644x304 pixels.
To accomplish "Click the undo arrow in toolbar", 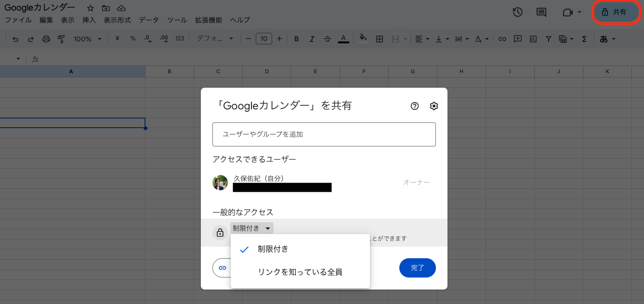I will 15,39.
